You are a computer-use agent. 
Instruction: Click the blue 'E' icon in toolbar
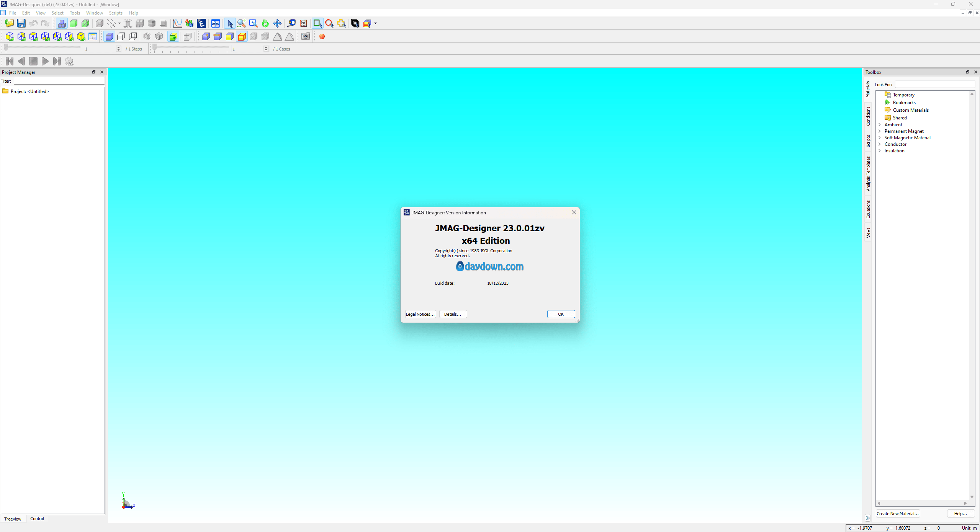(x=201, y=23)
